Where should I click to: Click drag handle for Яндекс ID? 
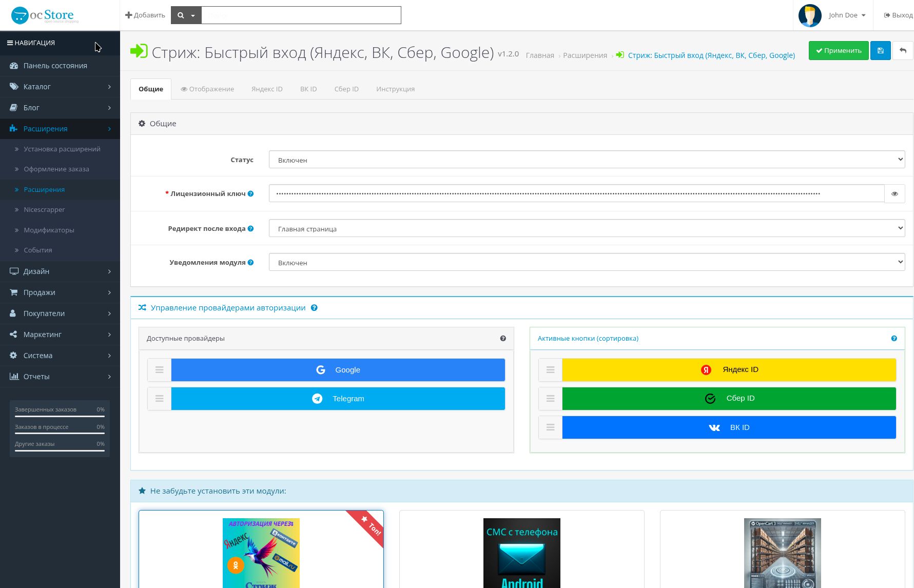coord(551,369)
